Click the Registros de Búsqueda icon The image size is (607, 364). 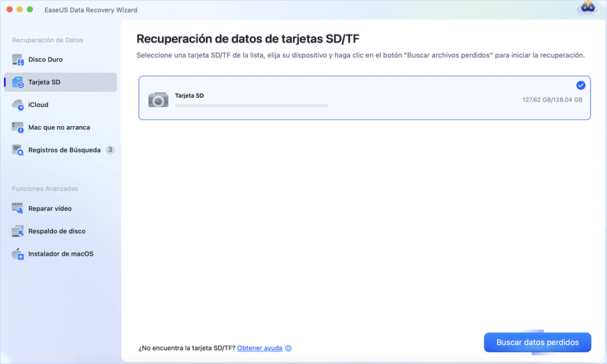18,150
